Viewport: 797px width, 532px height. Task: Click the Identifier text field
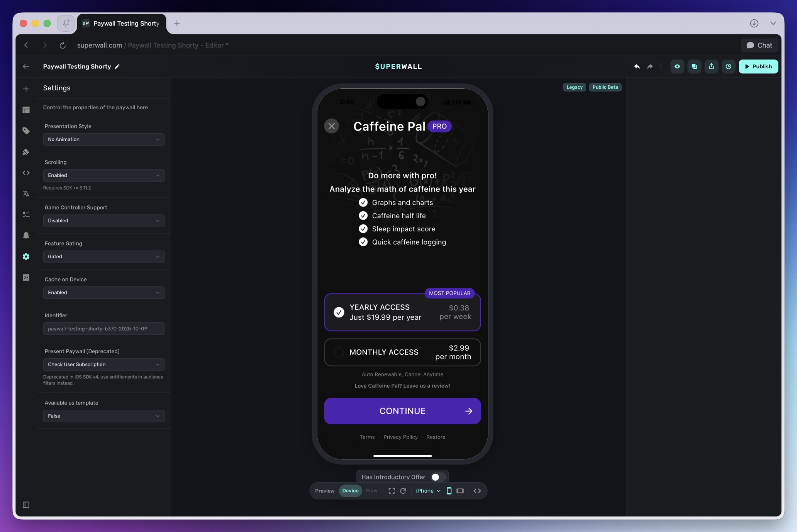pyautogui.click(x=104, y=329)
